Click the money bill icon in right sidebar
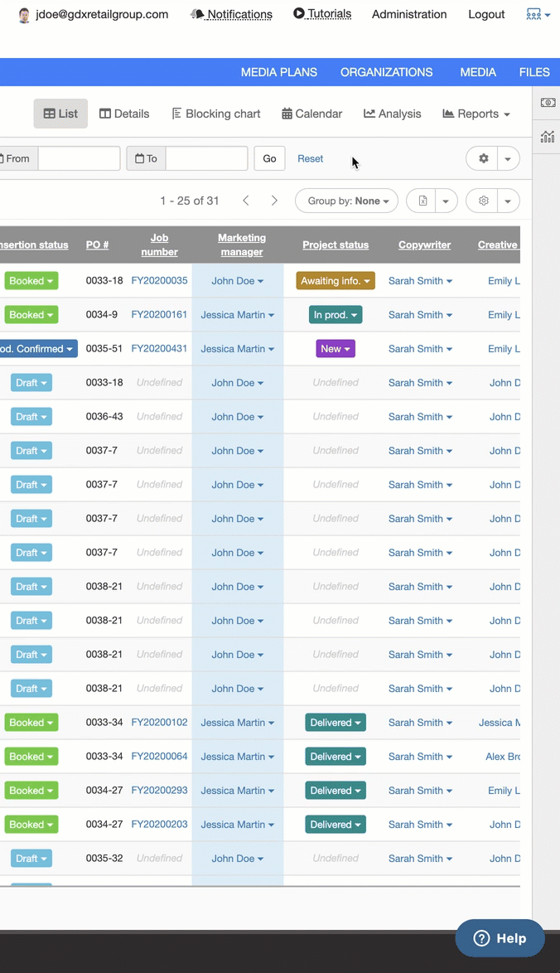Screen dimensions: 560x973 click(548, 103)
